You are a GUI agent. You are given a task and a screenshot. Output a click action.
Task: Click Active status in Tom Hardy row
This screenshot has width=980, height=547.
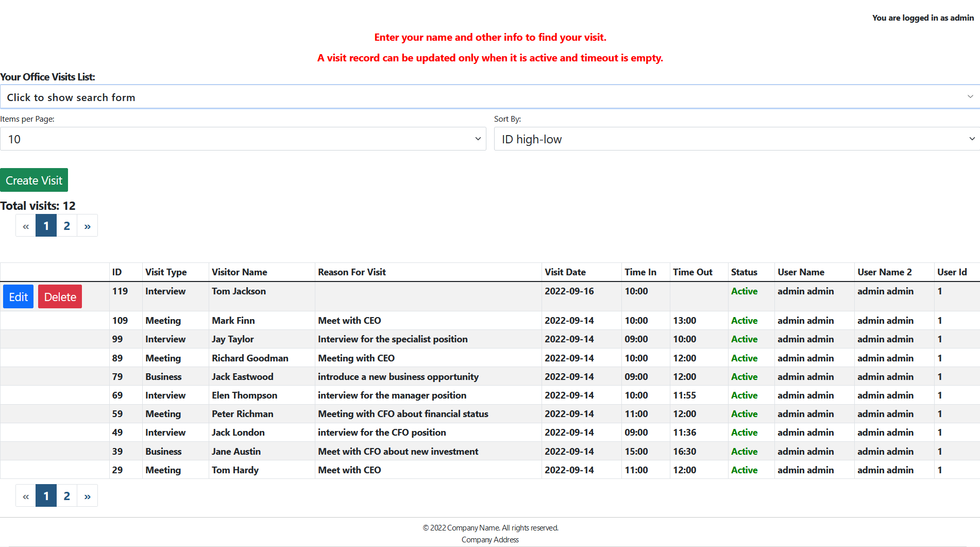coord(744,470)
